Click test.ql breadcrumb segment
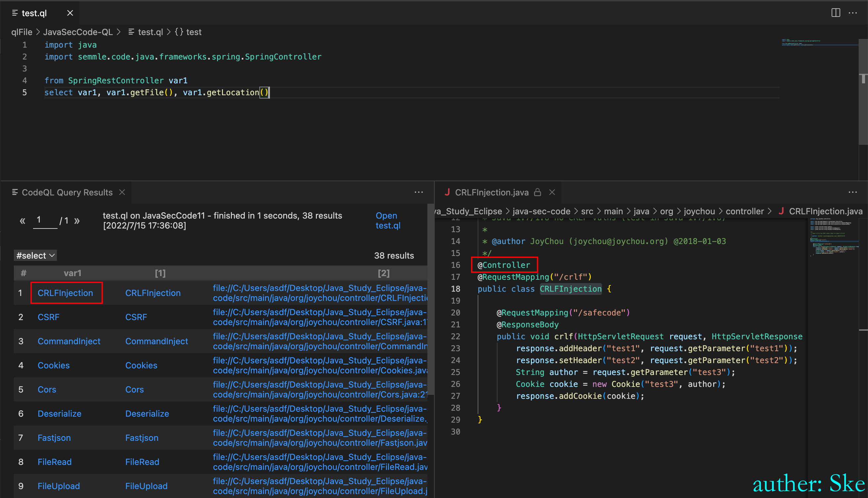This screenshot has width=868, height=498. point(150,32)
